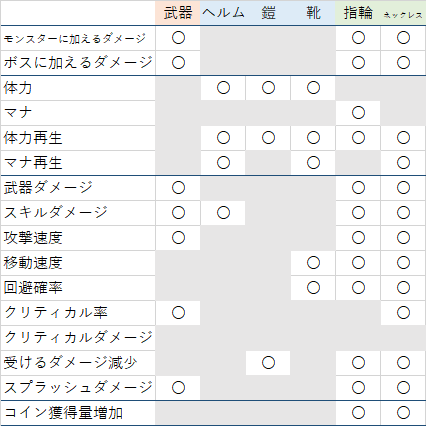Click the 鎧 column header
Viewport: 426px width, 426px height.
pos(268,13)
